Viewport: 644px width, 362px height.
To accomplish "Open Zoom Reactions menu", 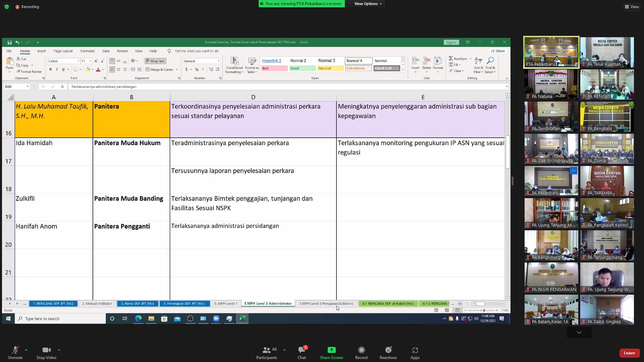I will 388,353.
